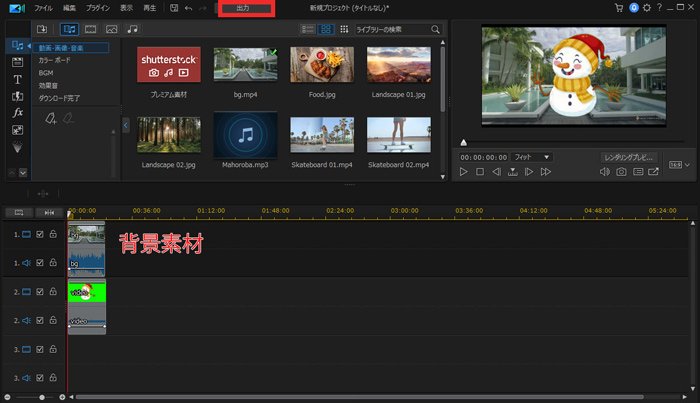Open the フィット zoom dropdown
The height and width of the screenshot is (403, 700).
(x=531, y=157)
